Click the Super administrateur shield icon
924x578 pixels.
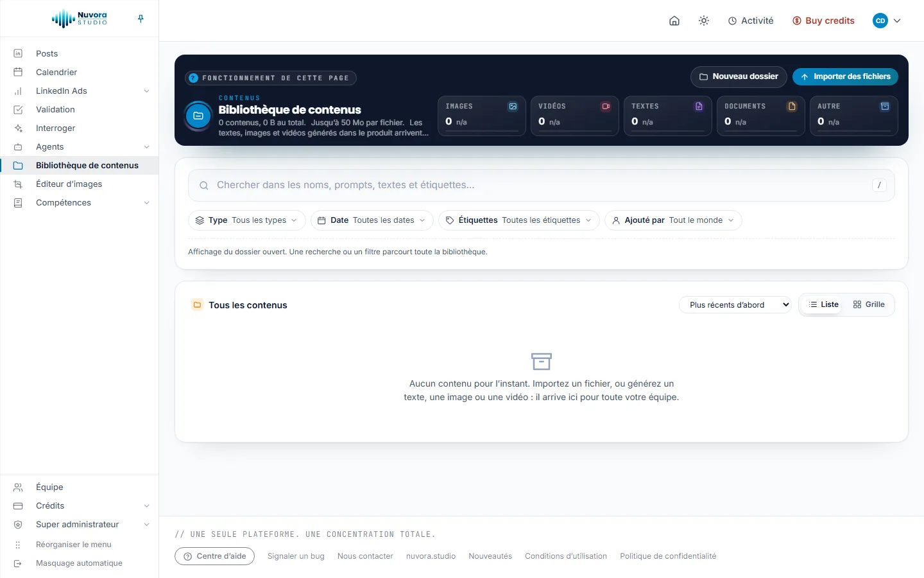tap(18, 524)
